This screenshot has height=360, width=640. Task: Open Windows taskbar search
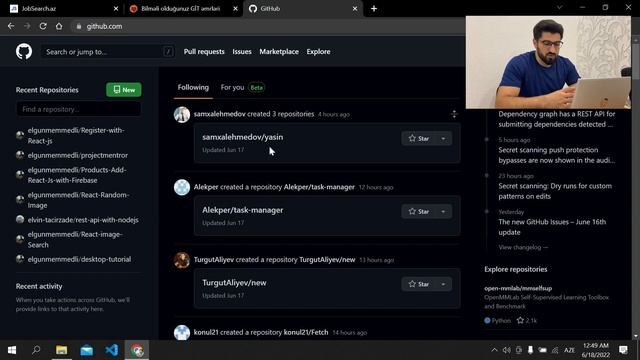(36, 350)
